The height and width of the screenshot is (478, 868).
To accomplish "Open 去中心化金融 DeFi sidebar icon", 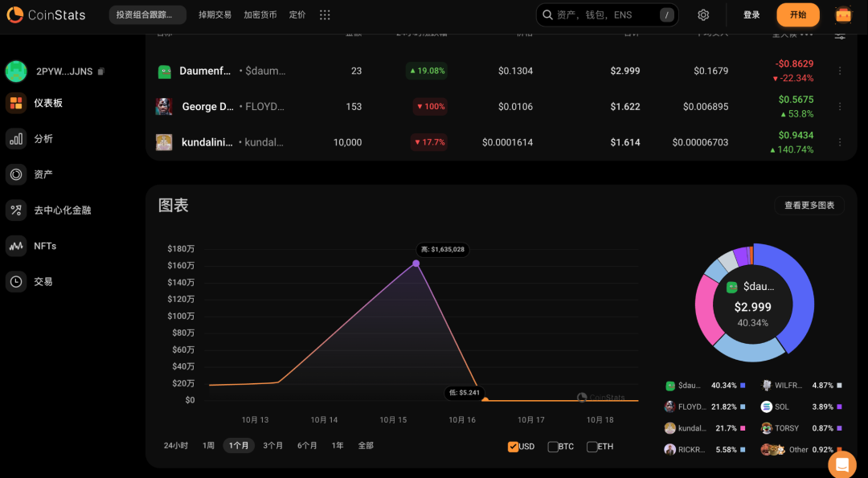I will pos(16,210).
